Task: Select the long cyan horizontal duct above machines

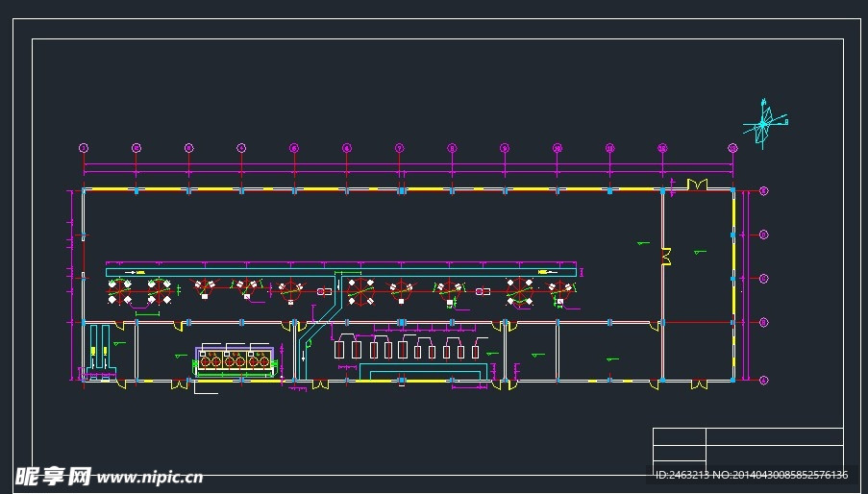Action: [341, 273]
